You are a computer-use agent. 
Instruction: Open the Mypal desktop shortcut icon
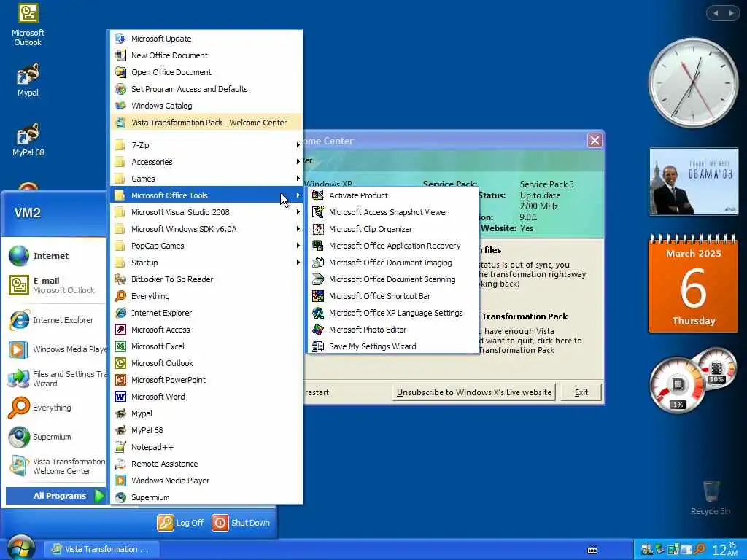(x=28, y=80)
